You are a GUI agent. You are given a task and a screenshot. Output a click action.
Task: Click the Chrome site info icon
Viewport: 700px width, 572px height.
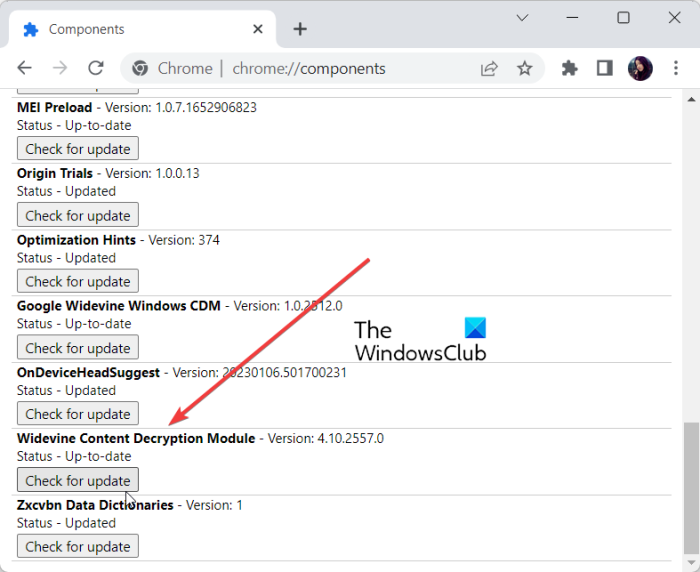[140, 68]
